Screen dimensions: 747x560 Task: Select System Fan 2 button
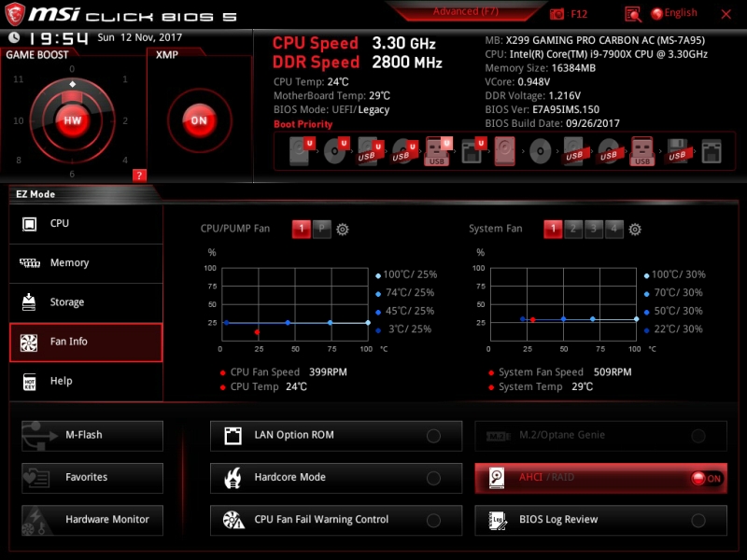573,229
